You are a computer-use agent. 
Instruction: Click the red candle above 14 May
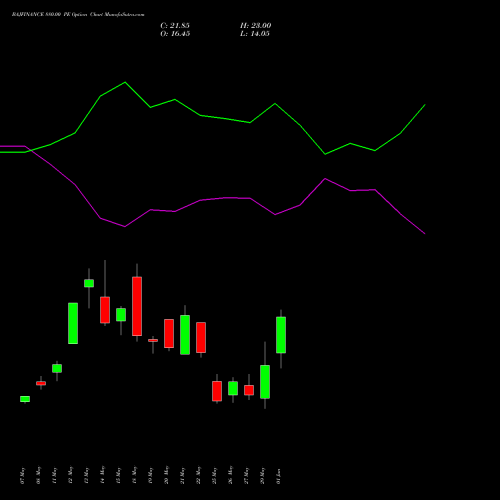click(x=105, y=310)
